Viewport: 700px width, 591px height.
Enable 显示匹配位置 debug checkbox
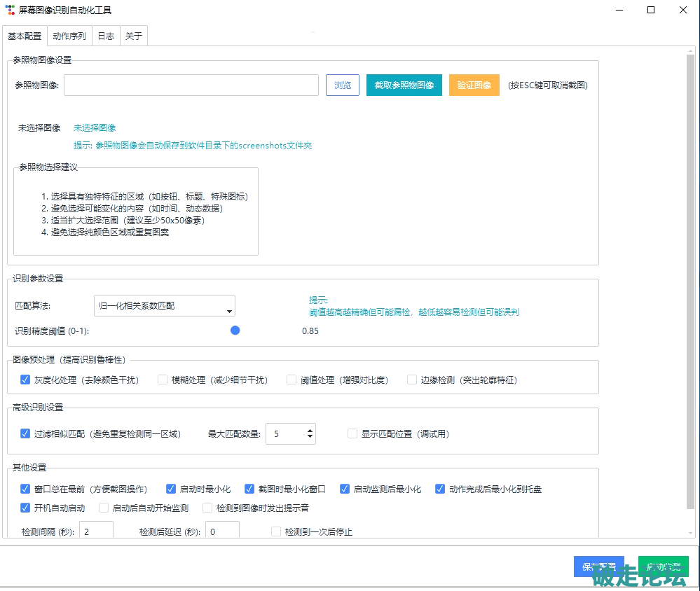[x=353, y=433]
